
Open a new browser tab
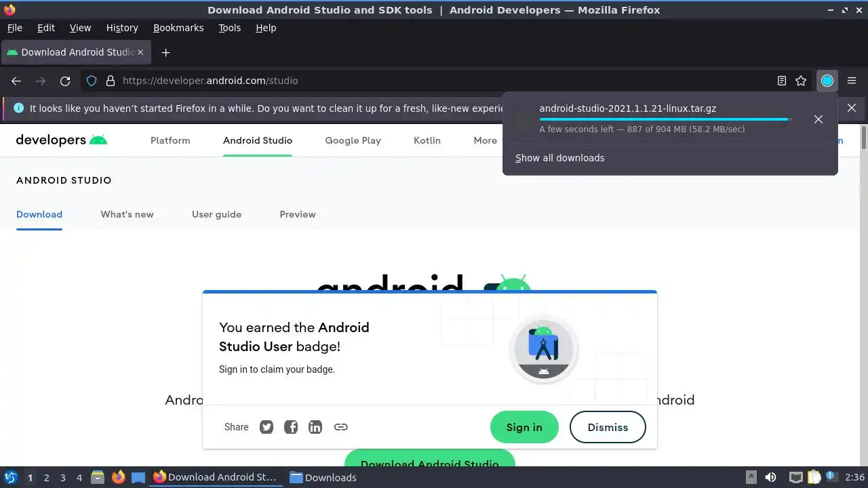[x=165, y=52]
